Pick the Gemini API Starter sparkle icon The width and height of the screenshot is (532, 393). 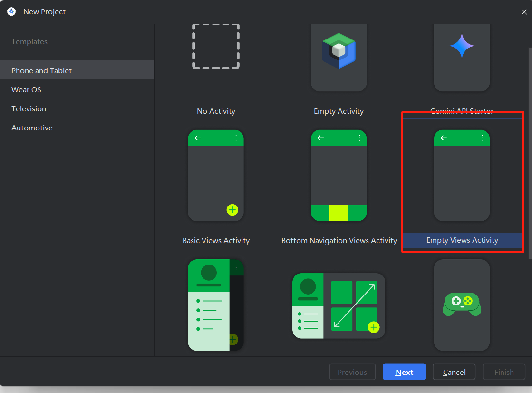pos(462,46)
